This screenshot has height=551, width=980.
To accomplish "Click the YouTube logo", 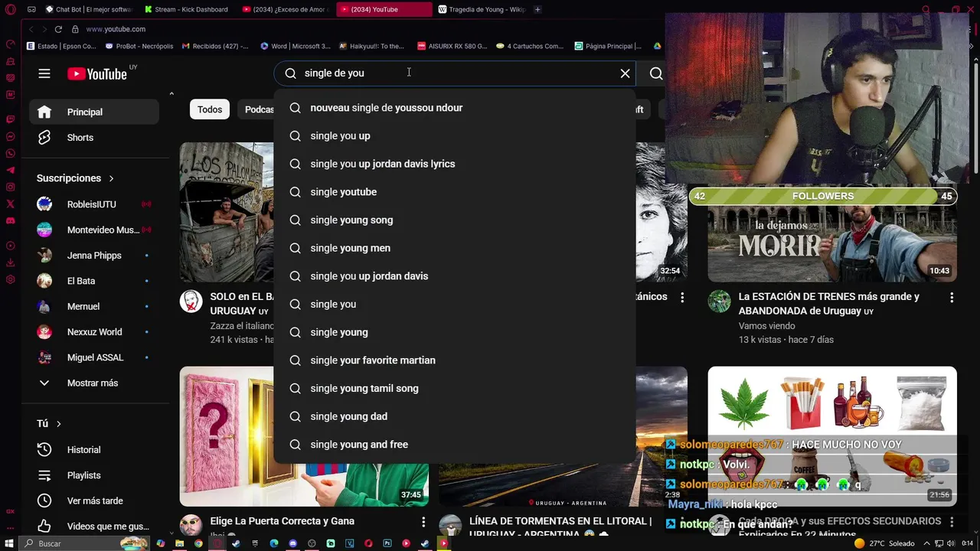I will 97,73.
